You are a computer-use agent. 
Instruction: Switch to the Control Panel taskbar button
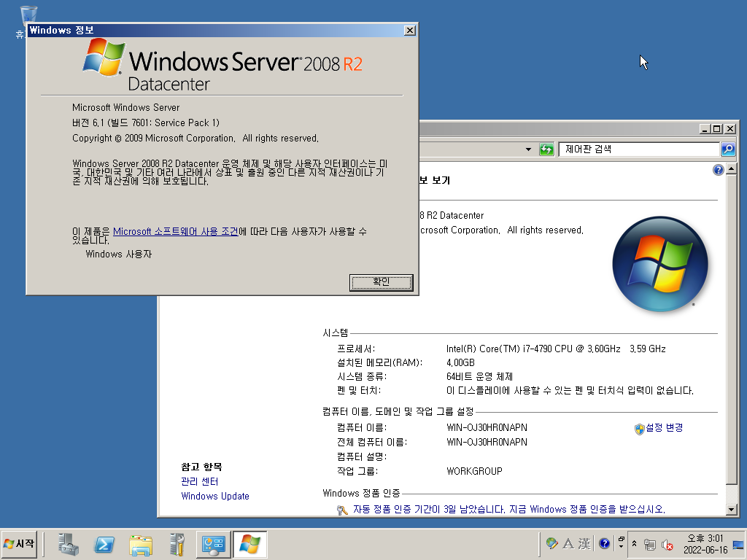(x=214, y=544)
